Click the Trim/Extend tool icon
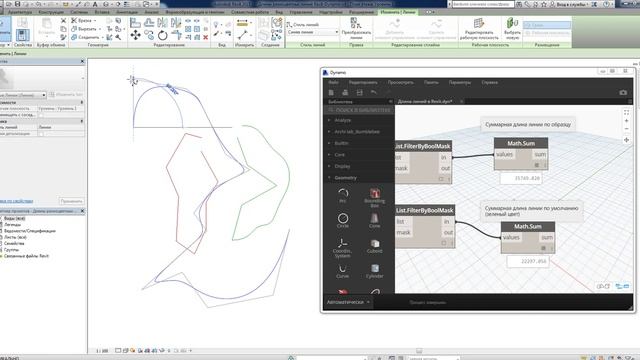Viewport: 640px width, 360px height. pos(176,36)
